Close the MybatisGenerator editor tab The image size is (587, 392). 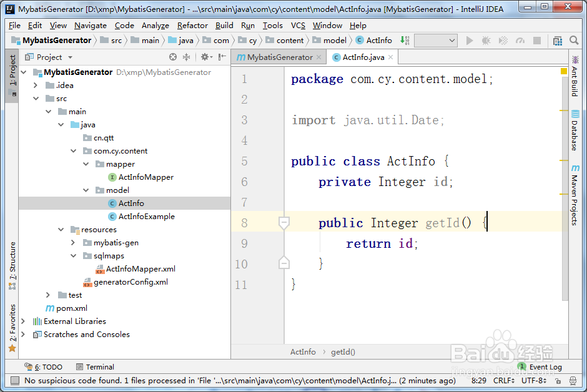(x=318, y=57)
